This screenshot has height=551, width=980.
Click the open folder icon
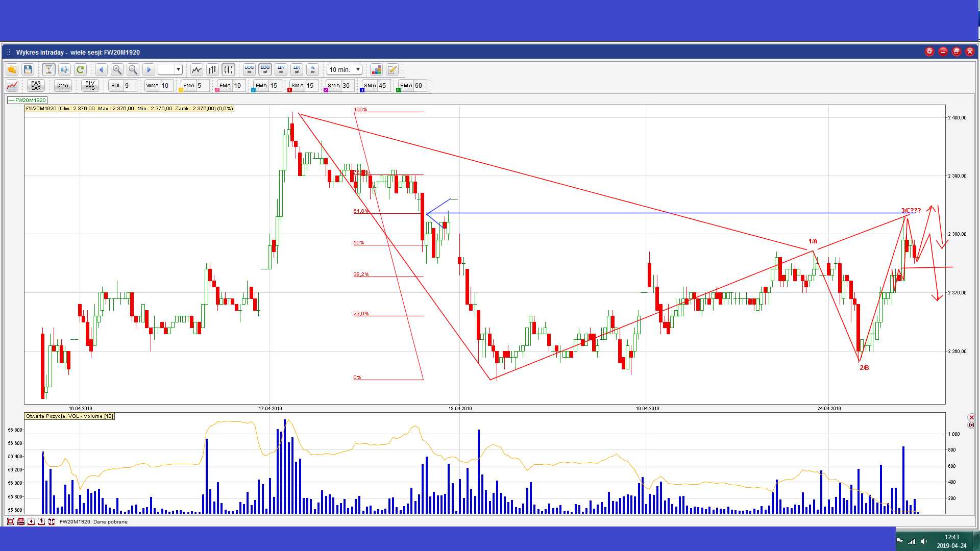[x=12, y=70]
